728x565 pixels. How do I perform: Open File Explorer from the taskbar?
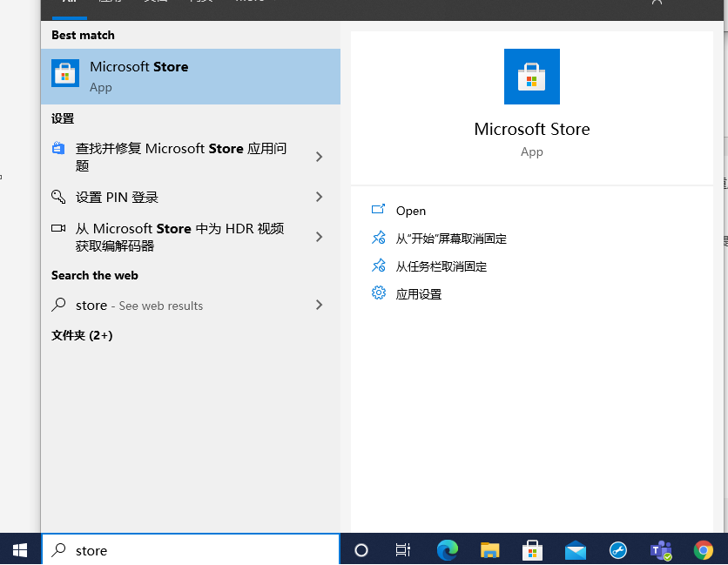coord(490,550)
